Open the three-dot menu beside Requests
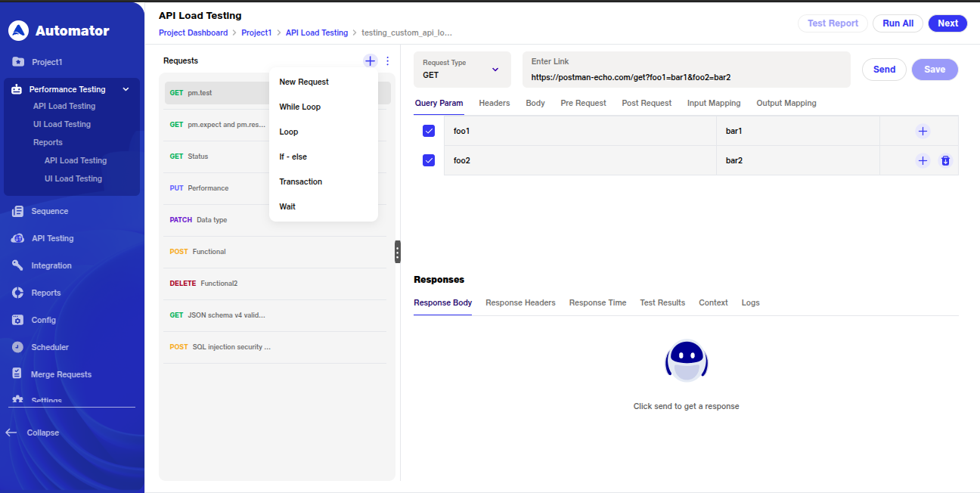 tap(388, 60)
